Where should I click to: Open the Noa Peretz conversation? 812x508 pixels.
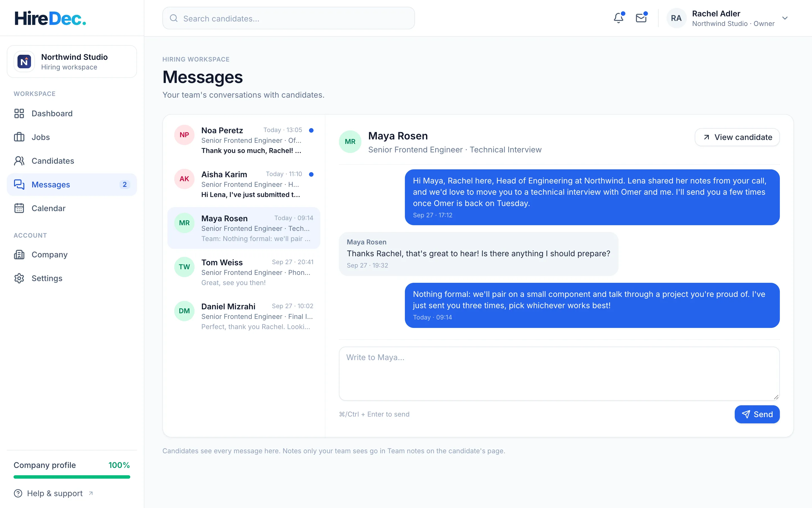[244, 140]
